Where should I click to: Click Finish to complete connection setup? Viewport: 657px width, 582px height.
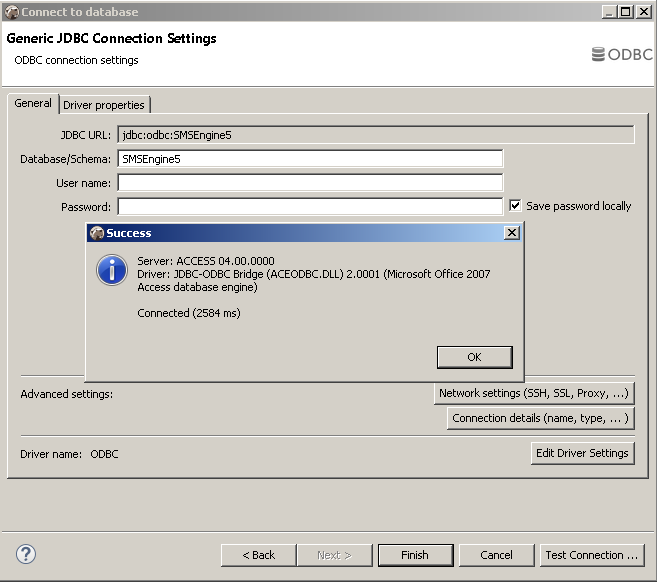click(414, 555)
